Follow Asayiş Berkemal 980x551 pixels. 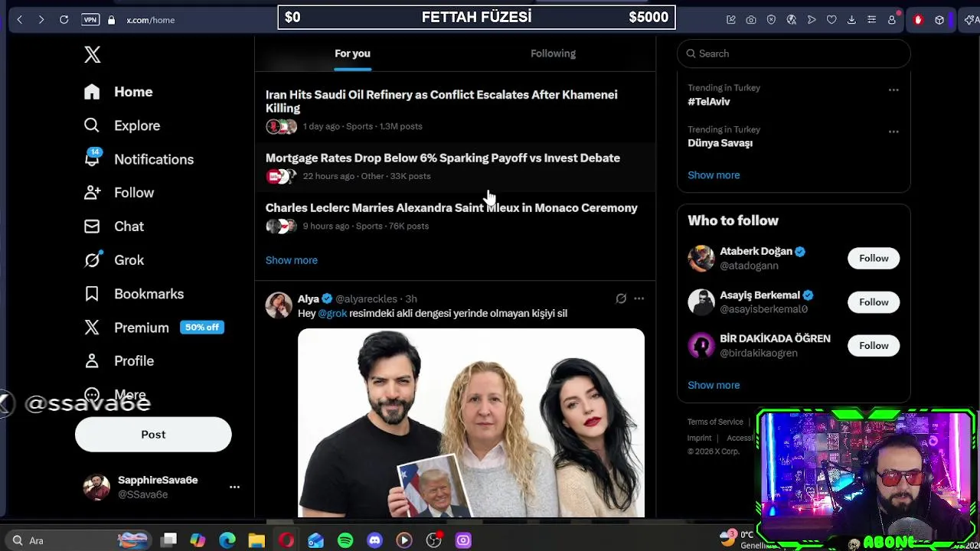(874, 302)
